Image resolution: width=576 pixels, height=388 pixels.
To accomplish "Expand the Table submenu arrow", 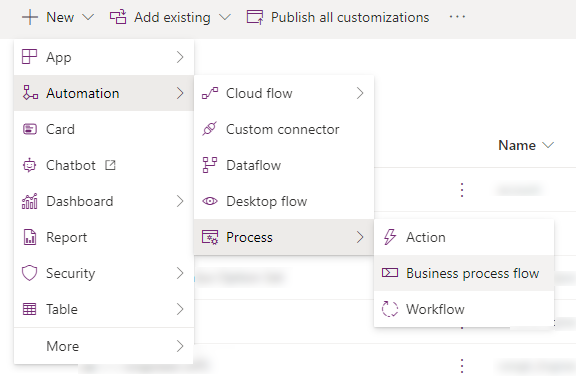I will (x=180, y=309).
